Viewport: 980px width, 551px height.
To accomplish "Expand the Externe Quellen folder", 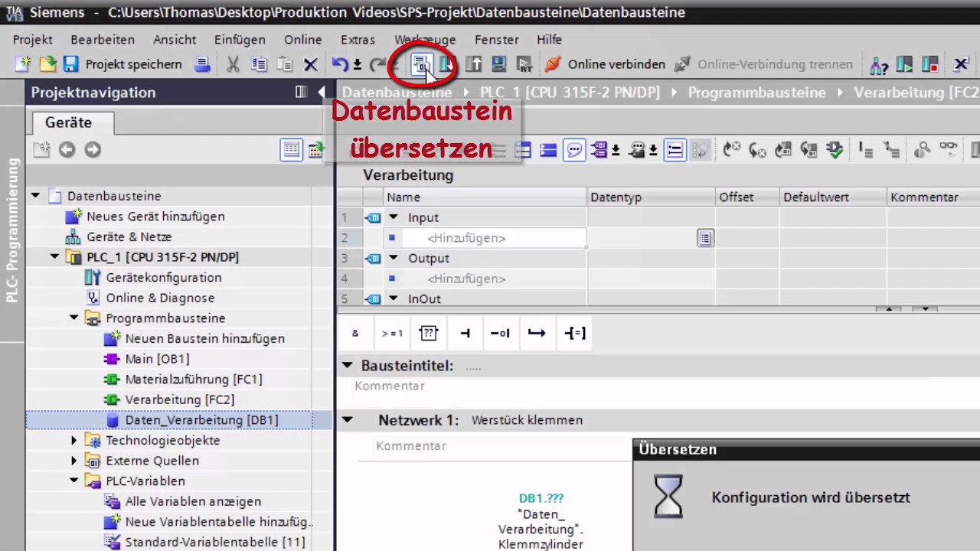I will 74,461.
